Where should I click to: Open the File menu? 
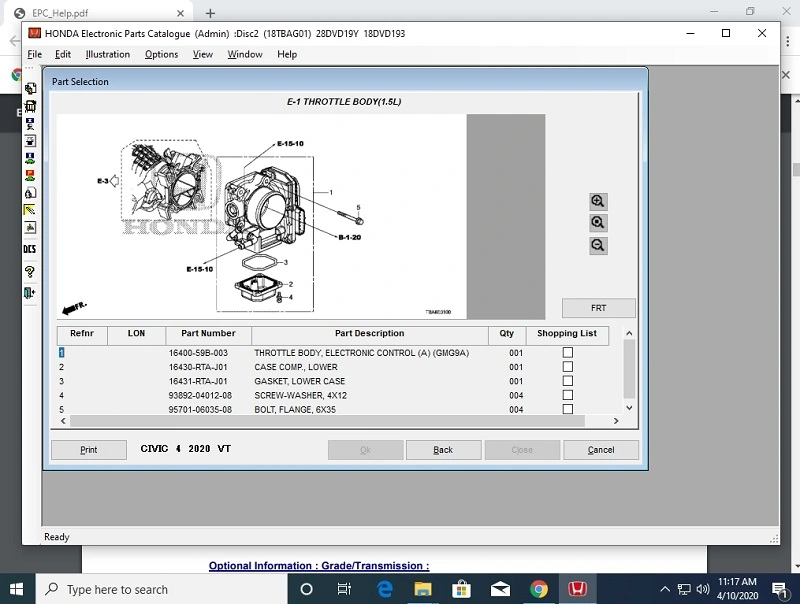point(35,54)
